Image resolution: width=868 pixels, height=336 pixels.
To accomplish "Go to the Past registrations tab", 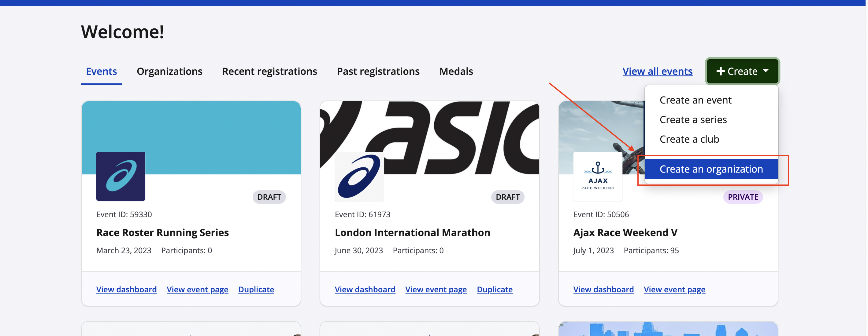I will pos(378,71).
